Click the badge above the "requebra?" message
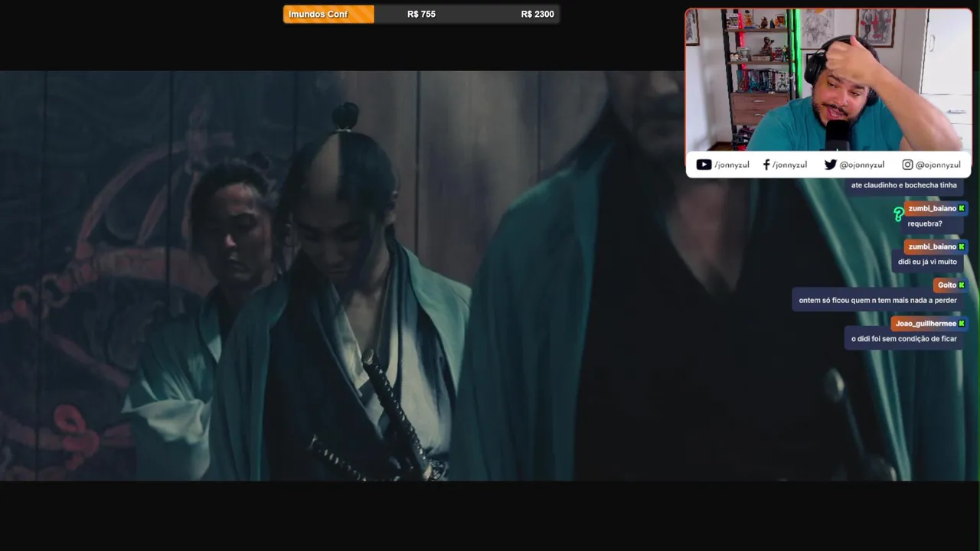 point(962,208)
